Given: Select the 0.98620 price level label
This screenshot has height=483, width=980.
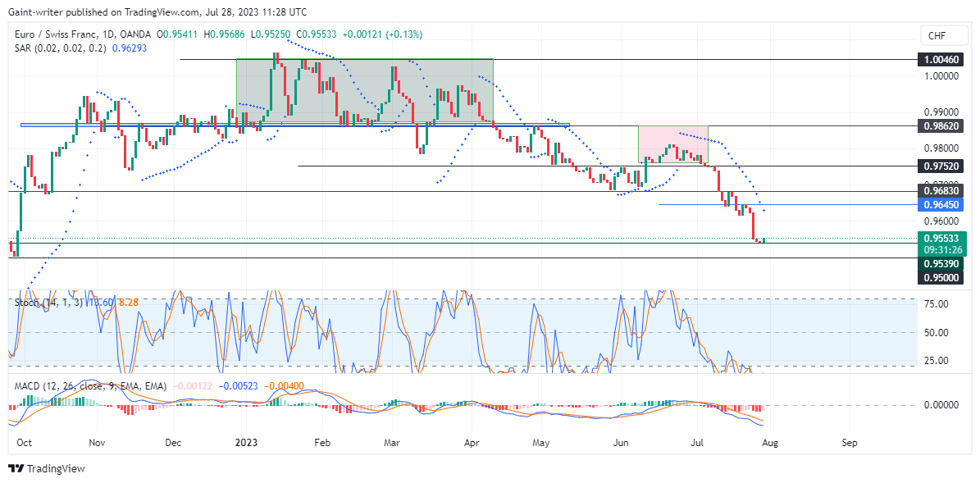Looking at the screenshot, I should [x=941, y=125].
